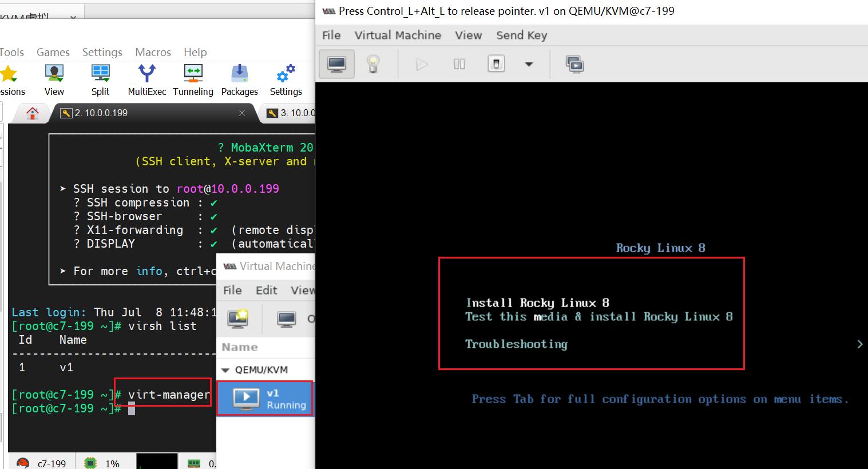Click the open console monitor icon in Virtual Machine Manager
This screenshot has height=469, width=868.
[286, 319]
